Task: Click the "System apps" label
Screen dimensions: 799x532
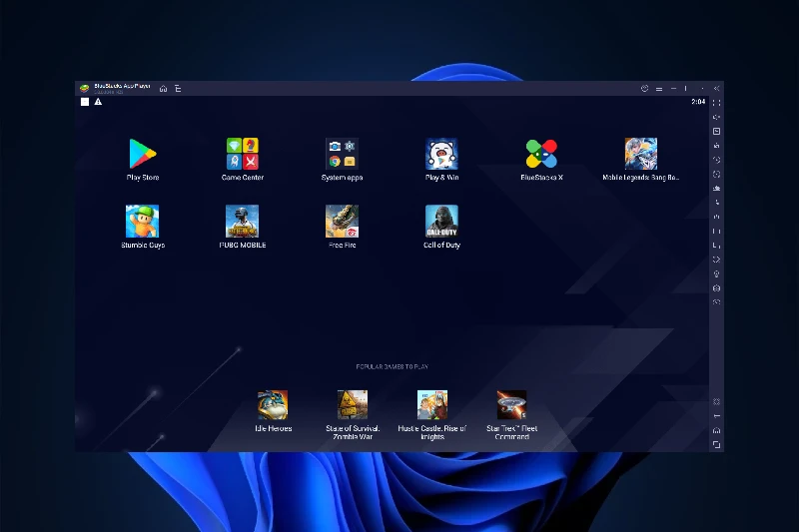Action: (342, 177)
